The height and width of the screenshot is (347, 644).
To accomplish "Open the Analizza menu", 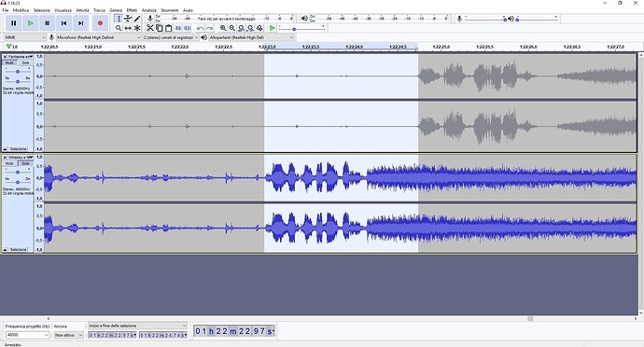I will click(x=148, y=10).
